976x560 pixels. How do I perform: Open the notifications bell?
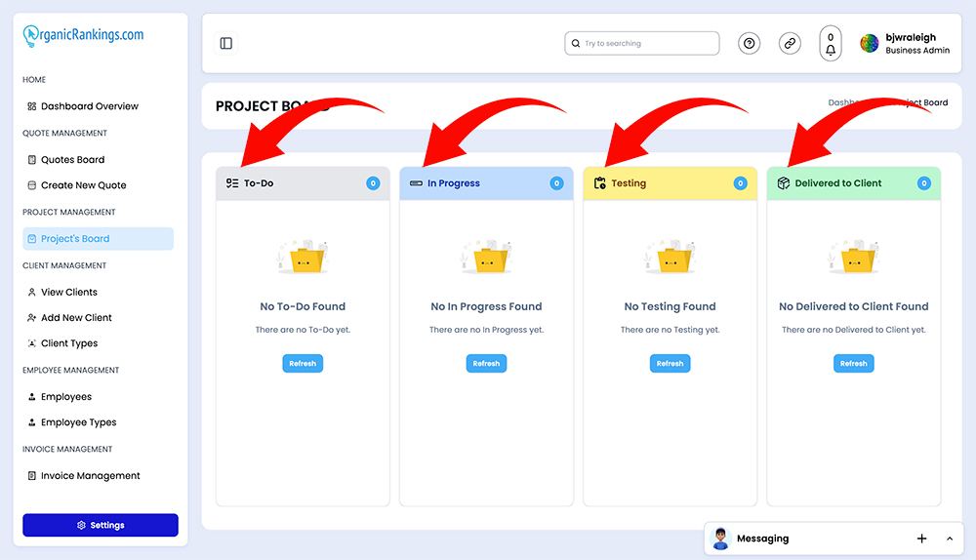(831, 44)
